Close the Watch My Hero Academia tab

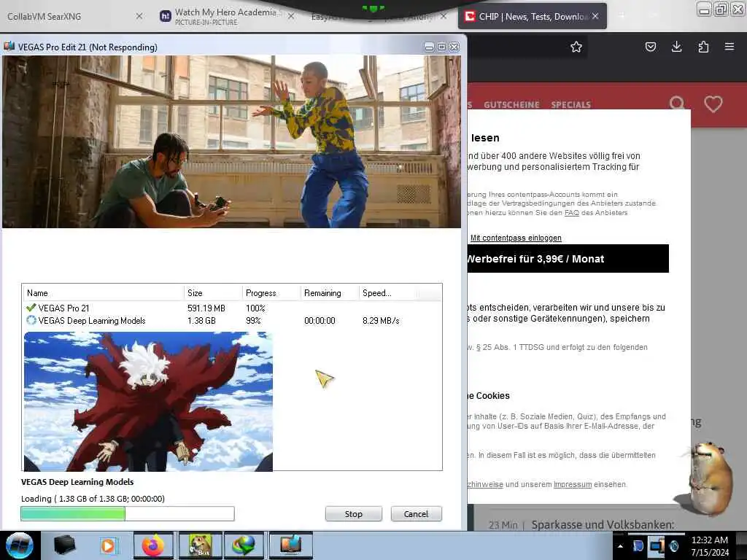[291, 16]
